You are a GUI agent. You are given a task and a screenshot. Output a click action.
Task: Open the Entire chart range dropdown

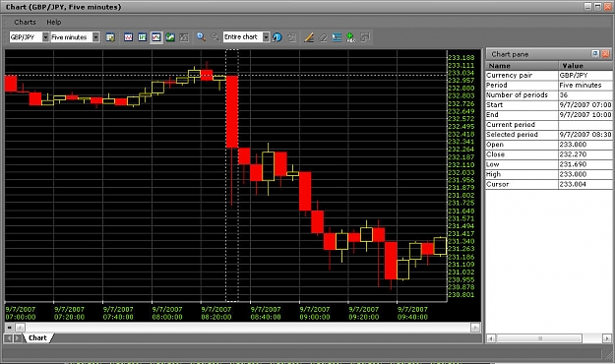266,36
